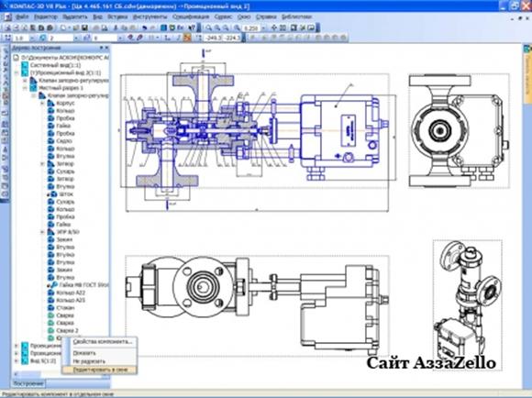Expand the Вид 5(1:2) tree node
The image size is (532, 398).
coord(17,361)
